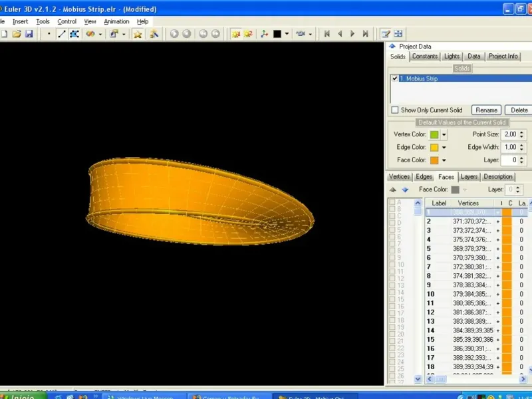Image resolution: width=532 pixels, height=399 pixels.
Task: Open background color dropdown in toolbar
Action: (x=287, y=34)
